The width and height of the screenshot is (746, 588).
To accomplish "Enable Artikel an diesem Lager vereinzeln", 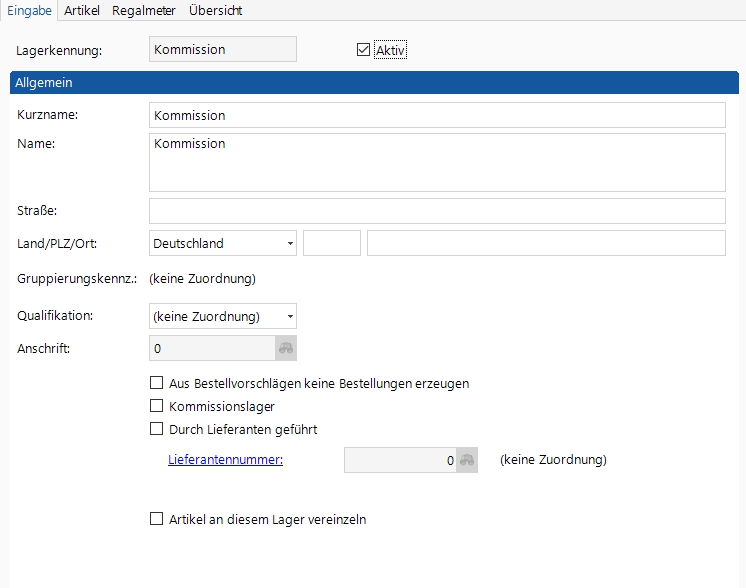I will pos(156,519).
